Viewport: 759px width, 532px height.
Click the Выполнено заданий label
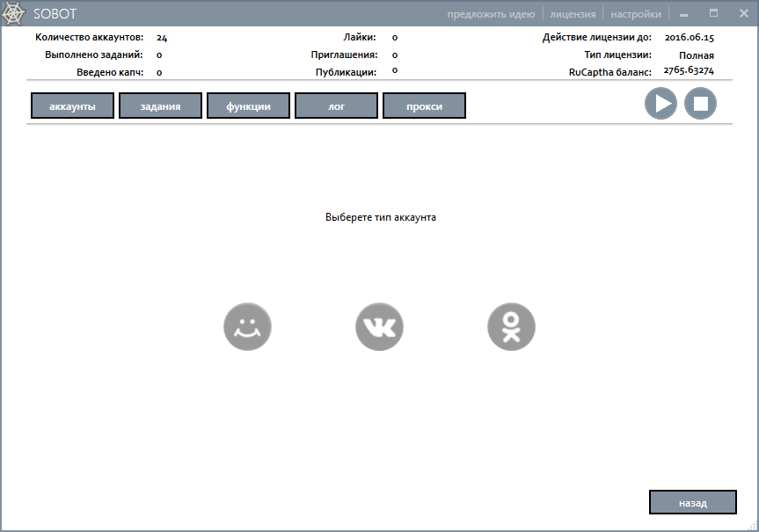(x=94, y=55)
